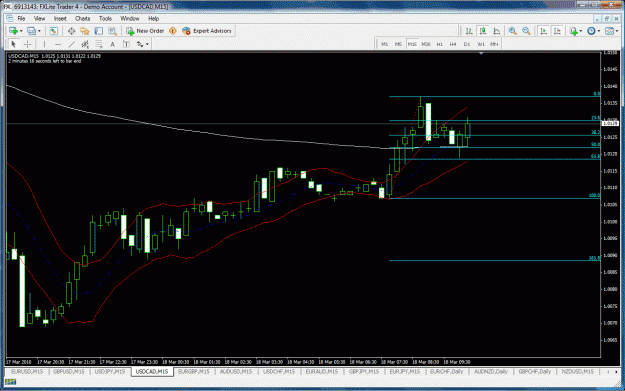Open the Periods clock icon
Viewport: 625px width, 391px height.
tap(592, 31)
